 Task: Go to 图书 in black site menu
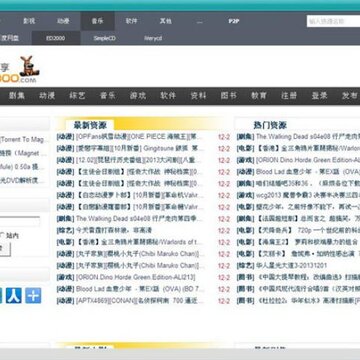pyautogui.click(x=229, y=96)
